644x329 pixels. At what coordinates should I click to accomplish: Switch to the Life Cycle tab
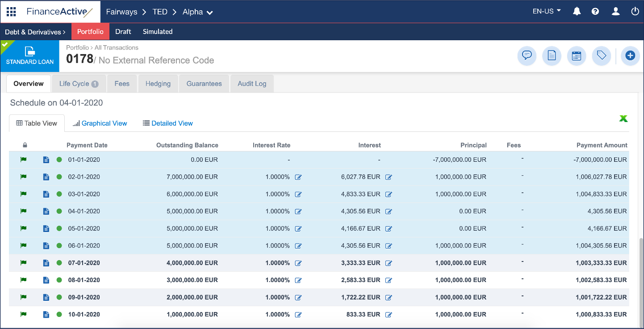coord(79,84)
